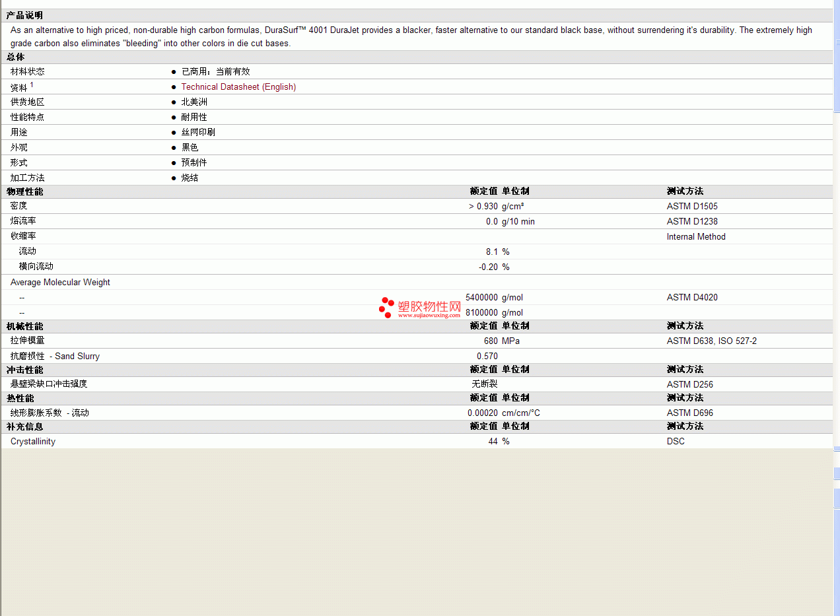Image resolution: width=840 pixels, height=616 pixels.
Task: Select the value 已商用：当前有效
Action: pyautogui.click(x=215, y=71)
